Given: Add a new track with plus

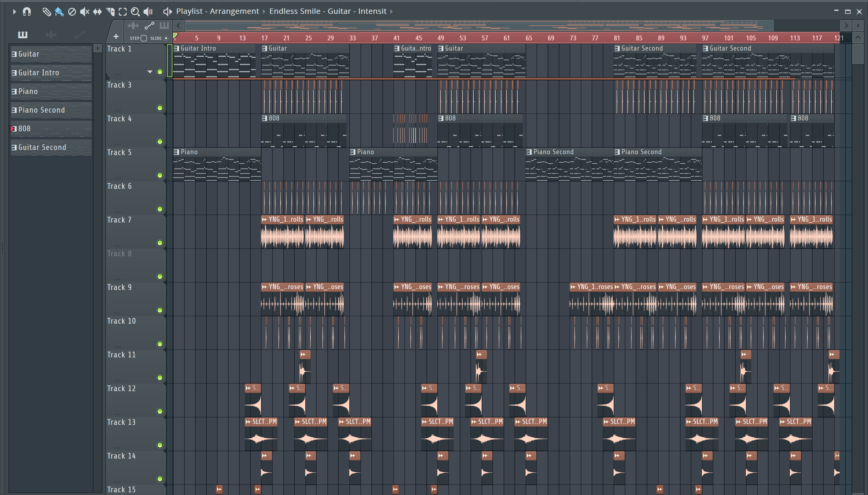Looking at the screenshot, I should [x=116, y=36].
